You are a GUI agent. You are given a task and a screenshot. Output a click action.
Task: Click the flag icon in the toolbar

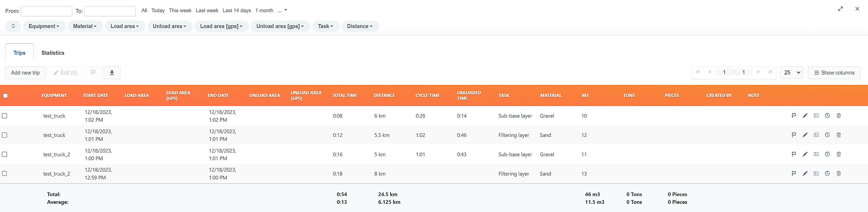(x=93, y=73)
